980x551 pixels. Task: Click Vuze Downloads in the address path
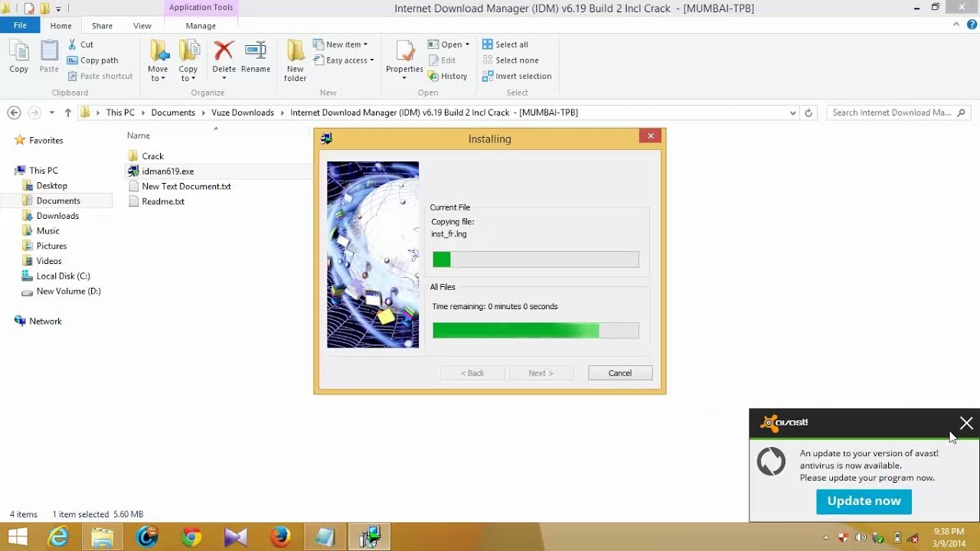tap(243, 112)
